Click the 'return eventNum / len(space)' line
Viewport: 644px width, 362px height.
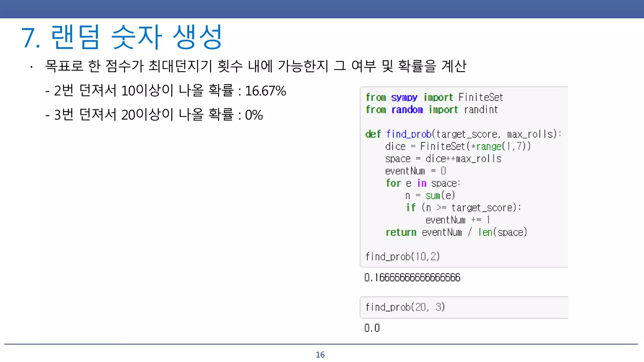(x=456, y=232)
